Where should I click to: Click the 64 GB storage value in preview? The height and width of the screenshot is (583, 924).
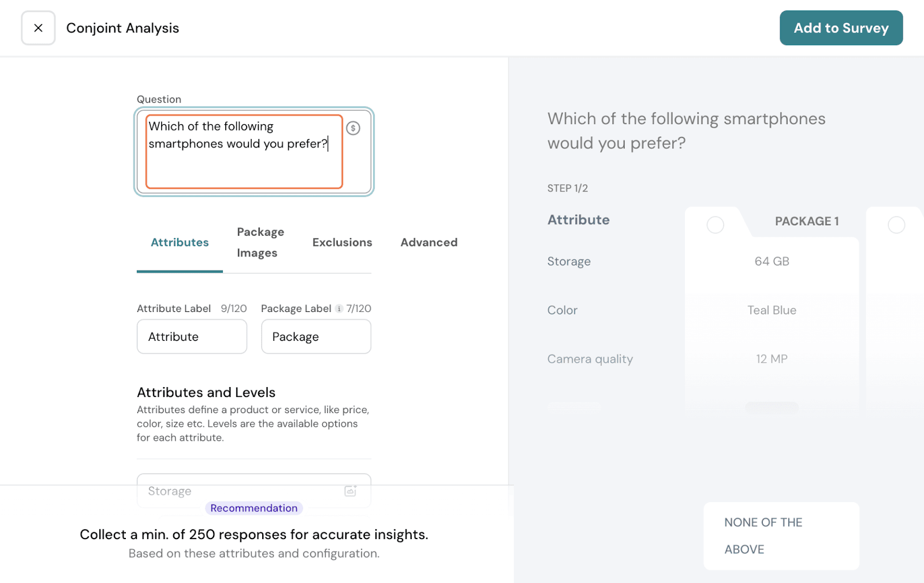(772, 261)
